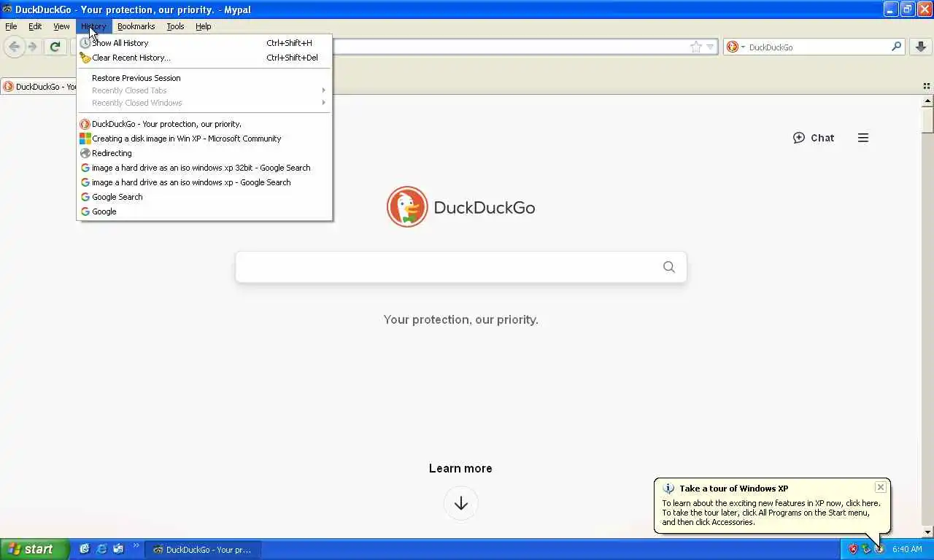Image resolution: width=934 pixels, height=560 pixels.
Task: Click the scrollbar up arrow
Action: pyautogui.click(x=927, y=101)
